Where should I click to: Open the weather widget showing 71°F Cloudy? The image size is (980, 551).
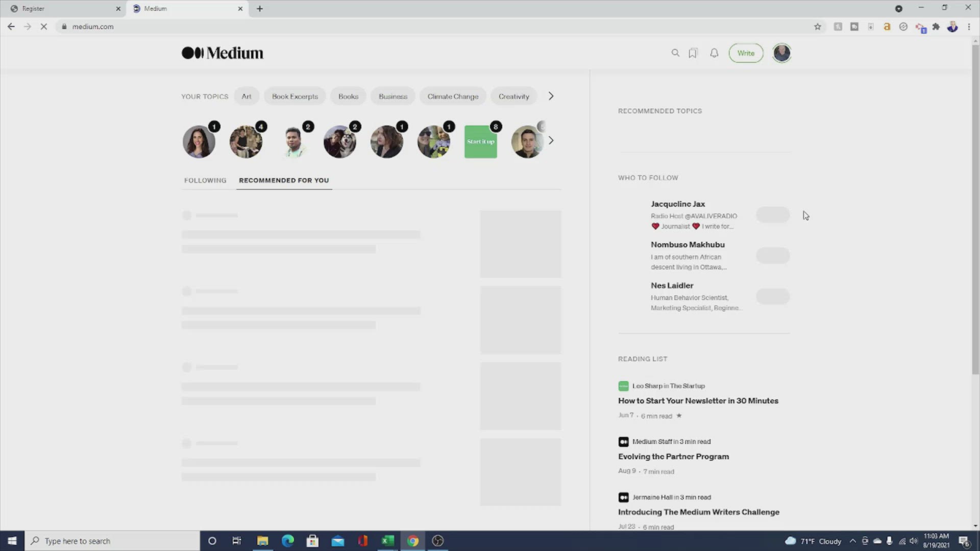[x=813, y=541]
